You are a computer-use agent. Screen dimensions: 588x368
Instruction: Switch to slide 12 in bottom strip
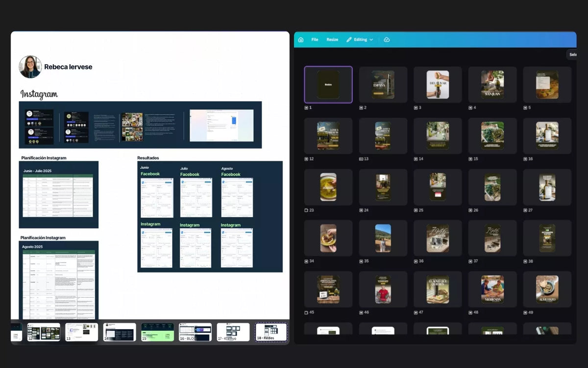(x=44, y=332)
